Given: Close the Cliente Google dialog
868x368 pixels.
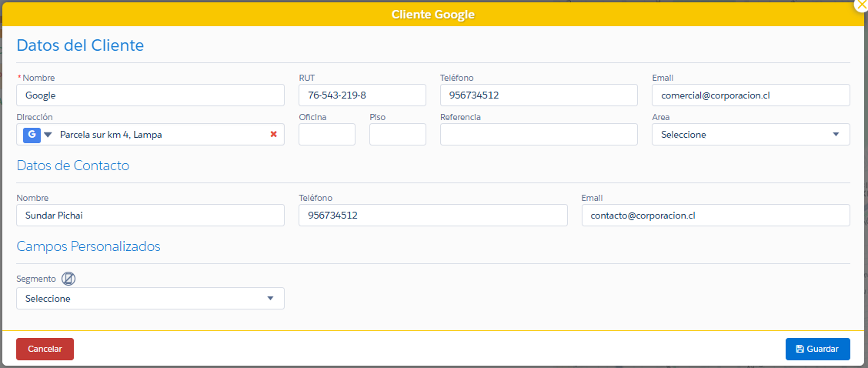Looking at the screenshot, I should (861, 3).
